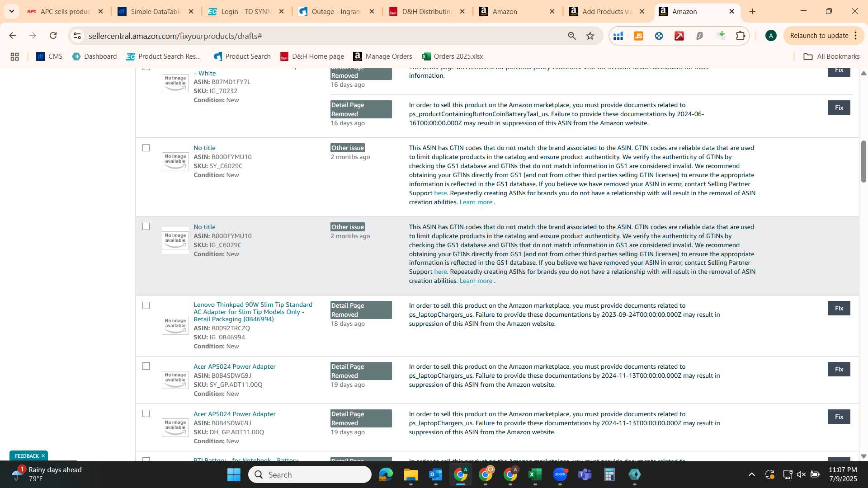Switch to the Login - TD SYNNEX tab

click(x=246, y=11)
